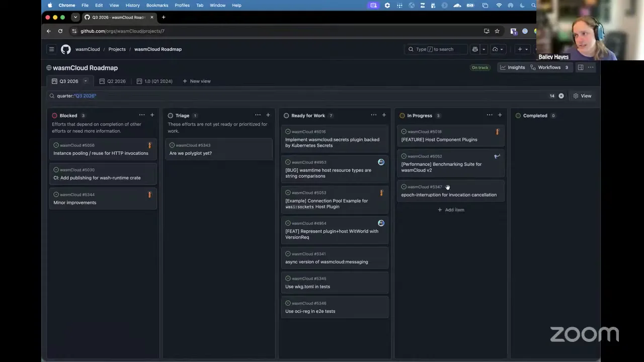Focus the GitHub 'Type / to search' field
This screenshot has height=362, width=644.
click(436, 49)
